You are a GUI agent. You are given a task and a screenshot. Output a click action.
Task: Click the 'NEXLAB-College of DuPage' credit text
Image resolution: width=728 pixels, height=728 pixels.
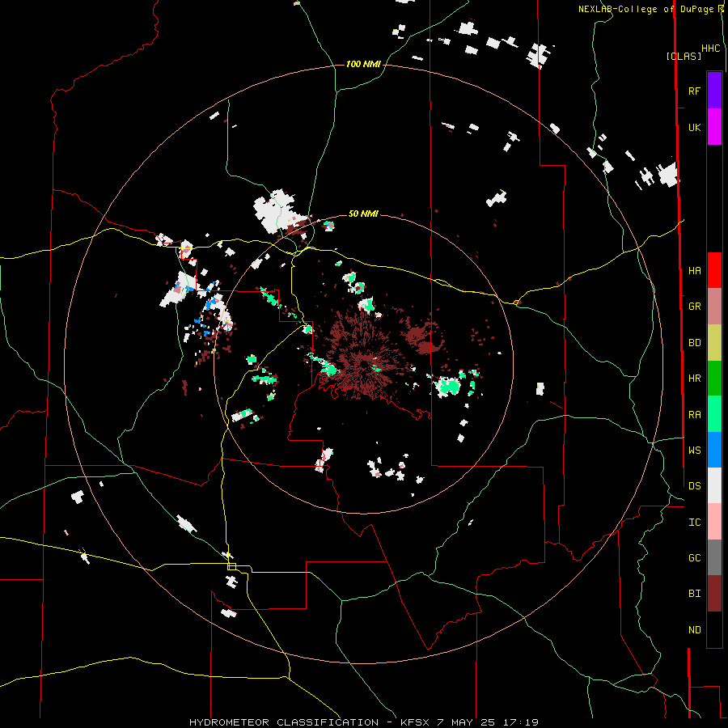(x=645, y=9)
